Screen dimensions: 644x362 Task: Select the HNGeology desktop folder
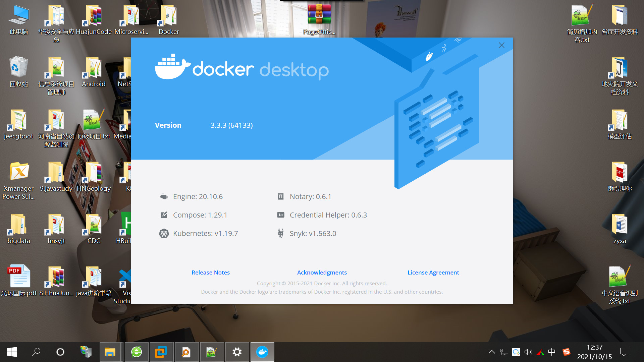pos(94,177)
